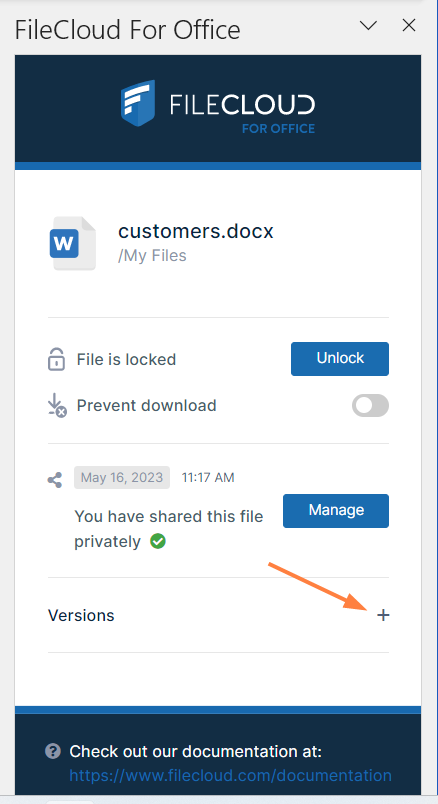Open share settings with the Manage button
Screen dimensions: 438x804
[336, 511]
